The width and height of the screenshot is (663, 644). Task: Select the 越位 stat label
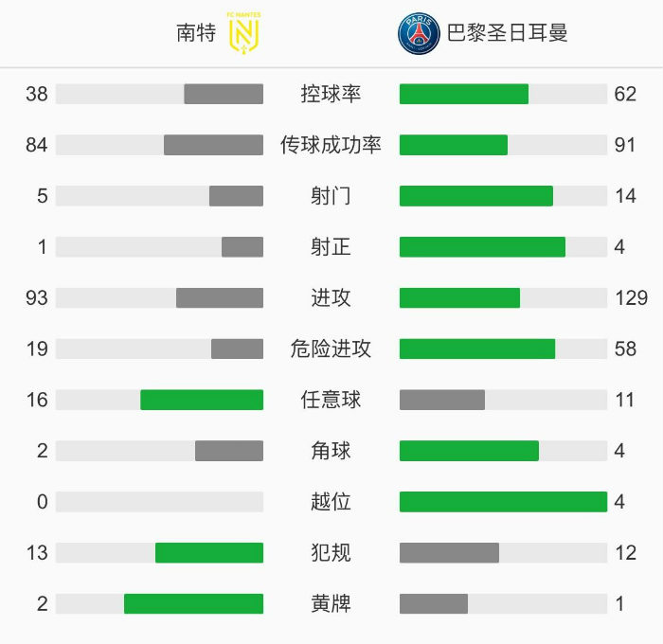(331, 501)
